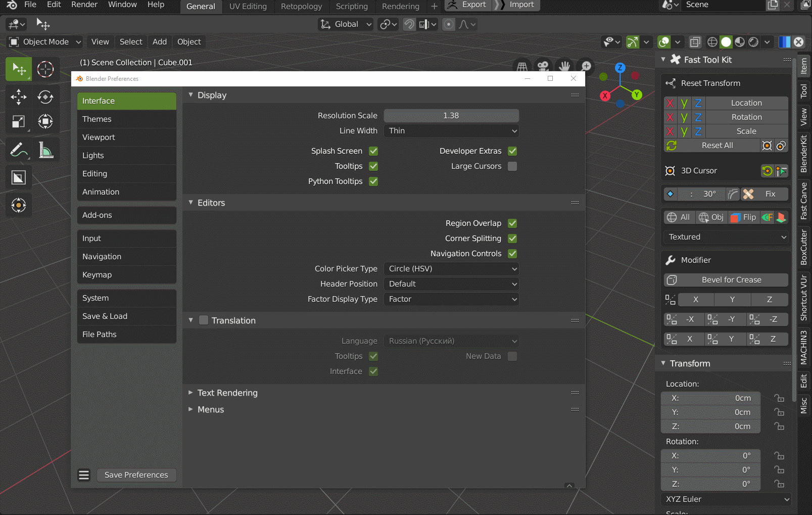Toggle proportional editing in the header

(x=448, y=24)
